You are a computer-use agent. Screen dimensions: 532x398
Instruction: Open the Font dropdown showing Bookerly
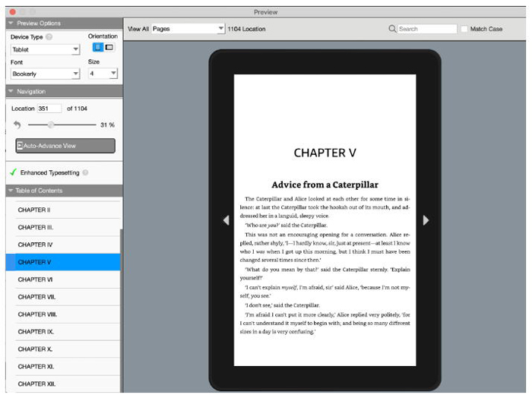coord(45,74)
